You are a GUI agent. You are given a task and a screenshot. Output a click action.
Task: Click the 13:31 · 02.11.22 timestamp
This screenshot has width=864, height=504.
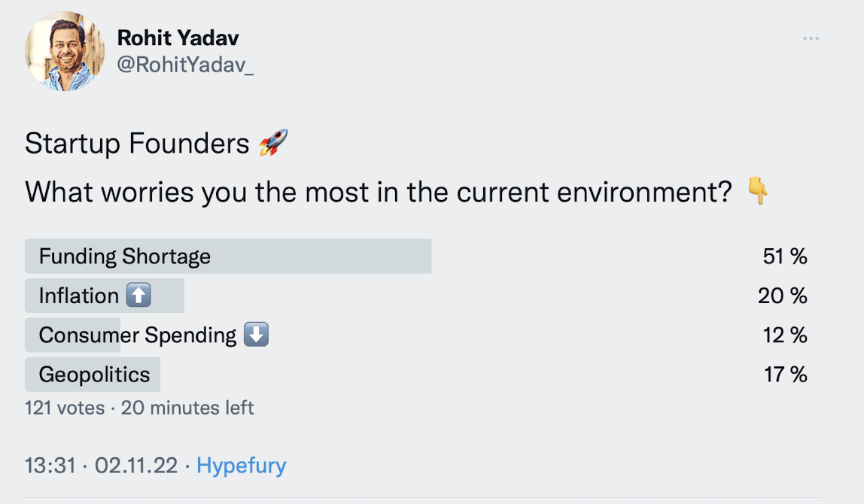pyautogui.click(x=101, y=466)
